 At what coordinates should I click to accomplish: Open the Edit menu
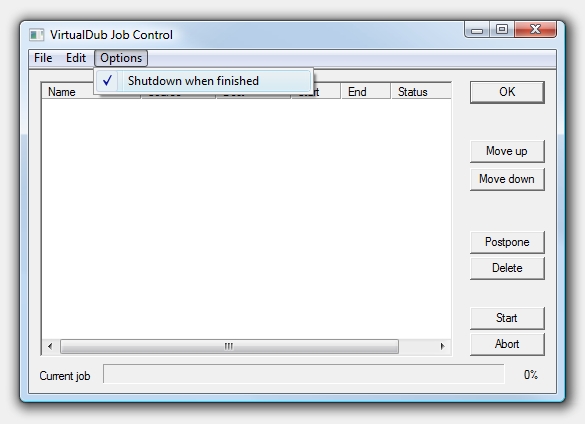point(76,58)
